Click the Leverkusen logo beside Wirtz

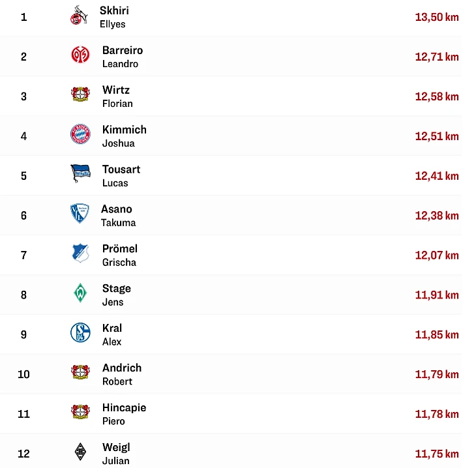click(x=80, y=96)
